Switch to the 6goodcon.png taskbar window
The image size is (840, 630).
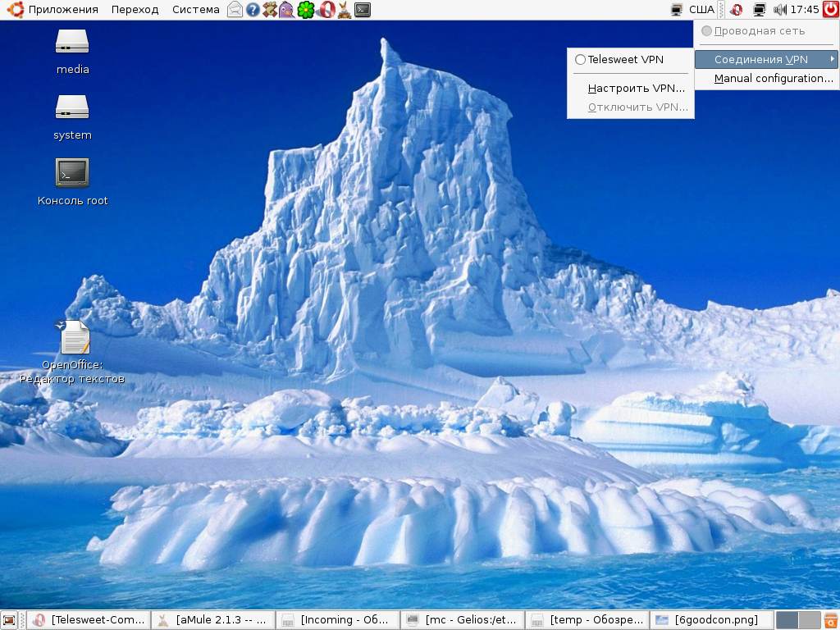[711, 620]
